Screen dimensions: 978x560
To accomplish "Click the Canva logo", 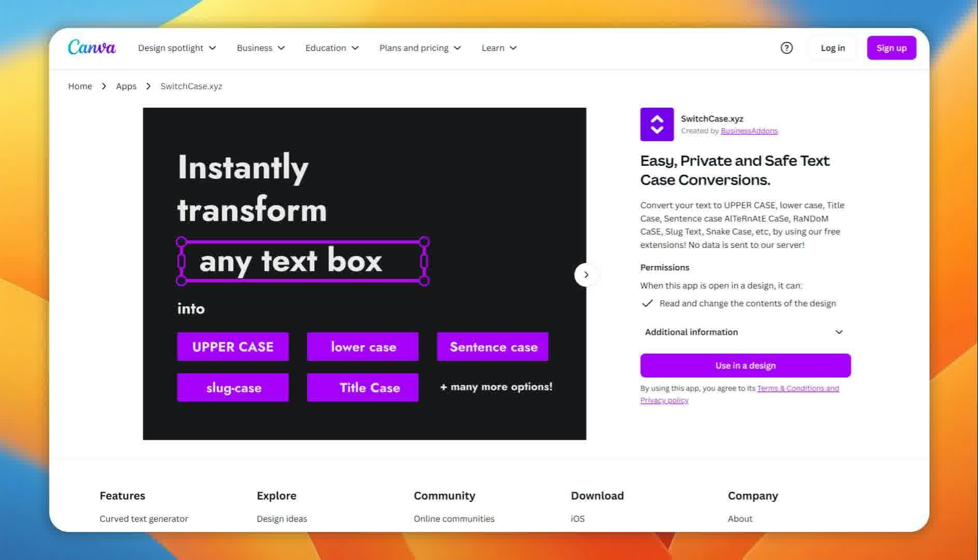I will point(92,47).
